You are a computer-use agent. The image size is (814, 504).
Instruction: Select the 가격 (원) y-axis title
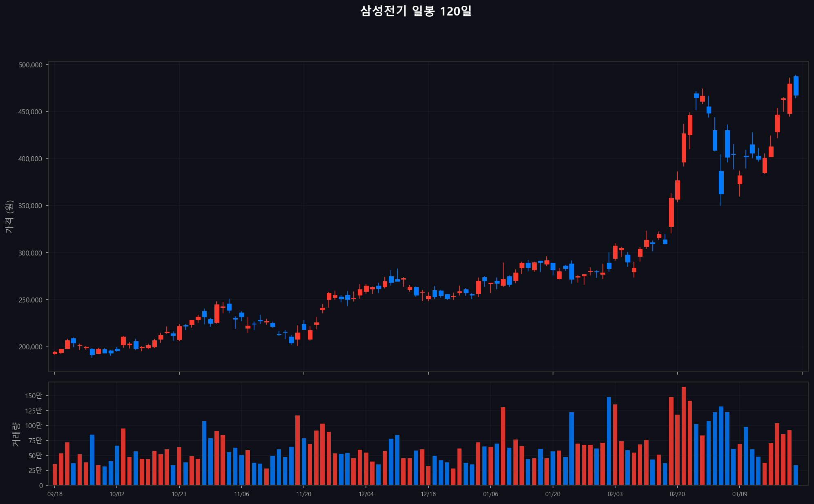9,217
